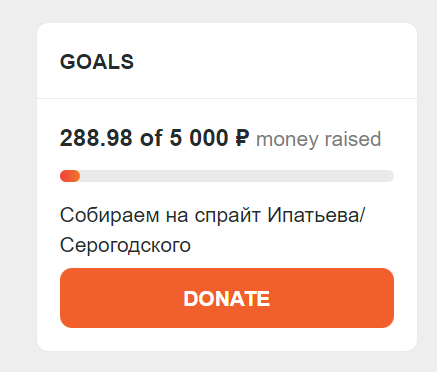Click the word "of" between amounts
This screenshot has width=437, height=372.
(x=151, y=138)
